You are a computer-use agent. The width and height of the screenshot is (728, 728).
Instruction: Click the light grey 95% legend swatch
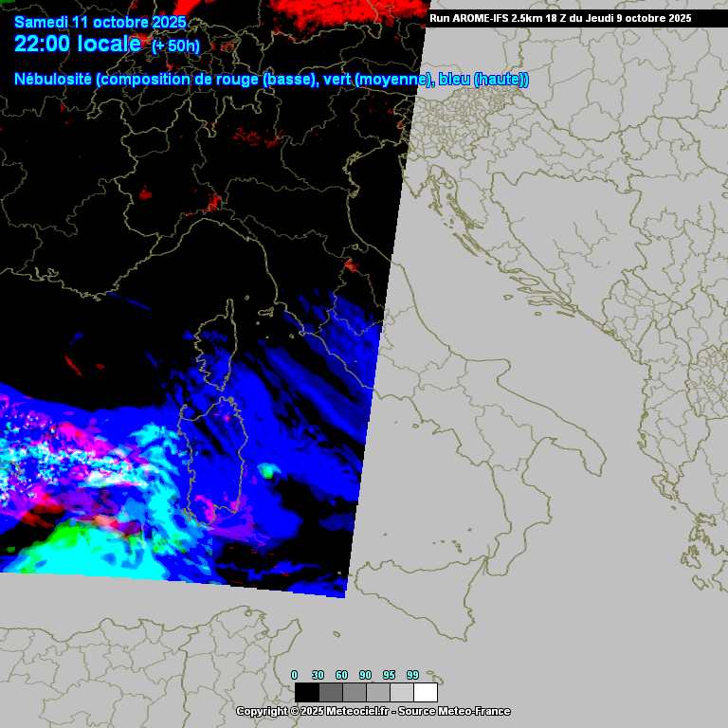402,692
